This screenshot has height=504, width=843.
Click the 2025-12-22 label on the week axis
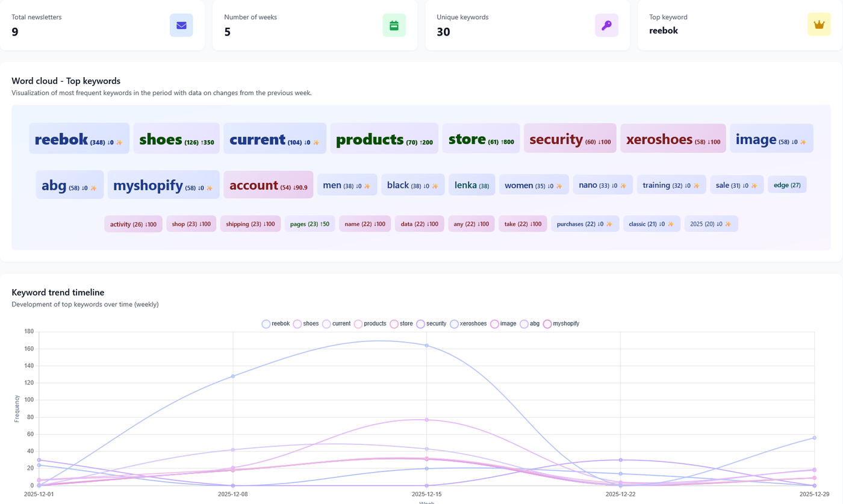coord(620,494)
